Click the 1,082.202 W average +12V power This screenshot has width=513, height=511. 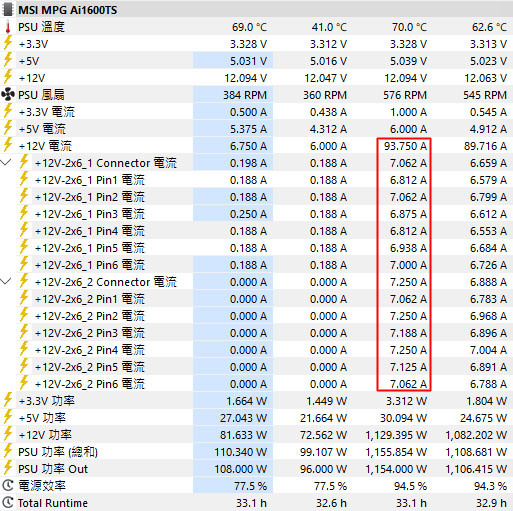476,435
